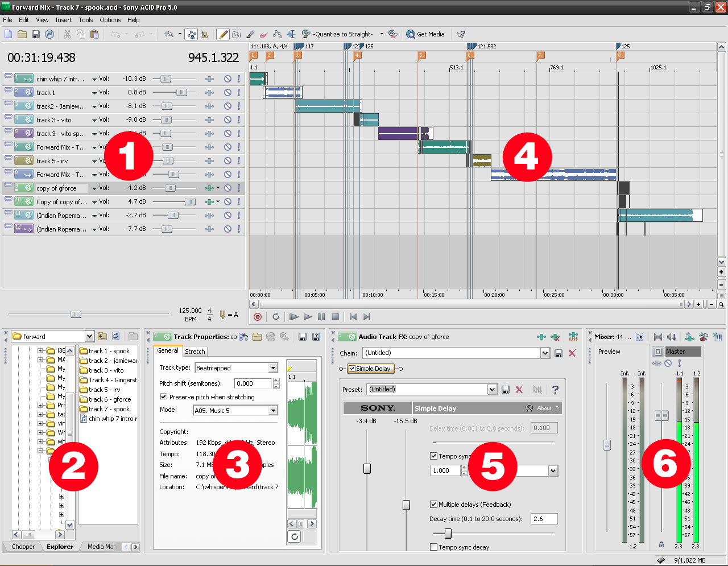The image size is (728, 566).
Task: Select the Erase tool
Action: pos(263,34)
